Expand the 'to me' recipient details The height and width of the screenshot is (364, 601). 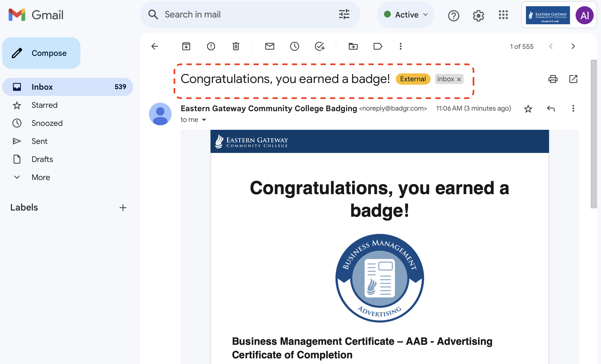coord(204,120)
